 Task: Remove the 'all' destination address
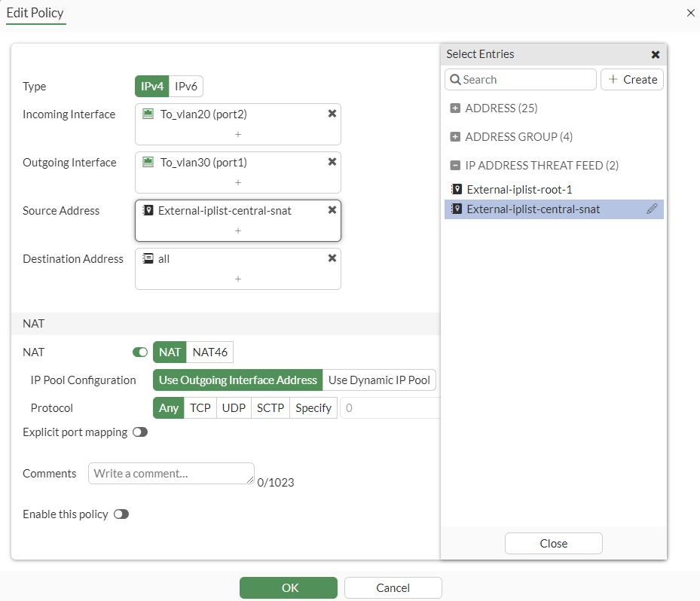332,258
